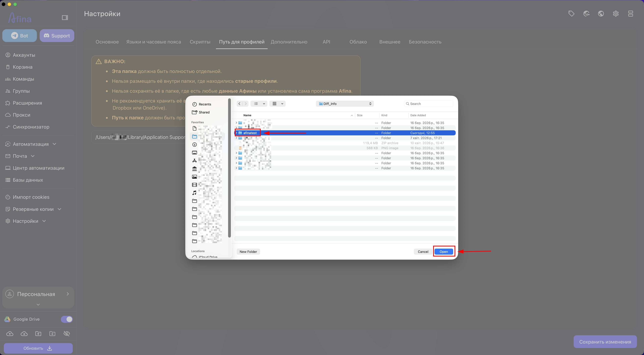The height and width of the screenshot is (355, 644).
Task: Select the Applications icon in Favorites
Action: click(195, 161)
